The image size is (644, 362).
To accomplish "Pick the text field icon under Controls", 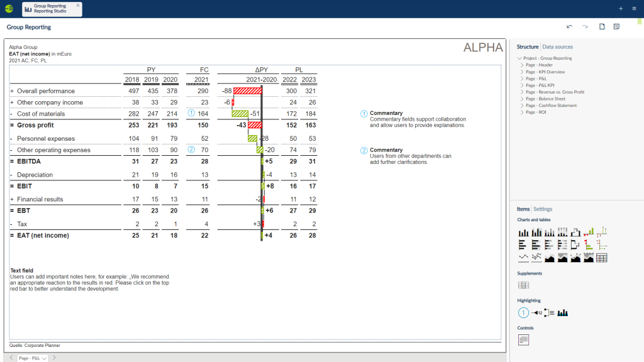I will [x=523, y=340].
